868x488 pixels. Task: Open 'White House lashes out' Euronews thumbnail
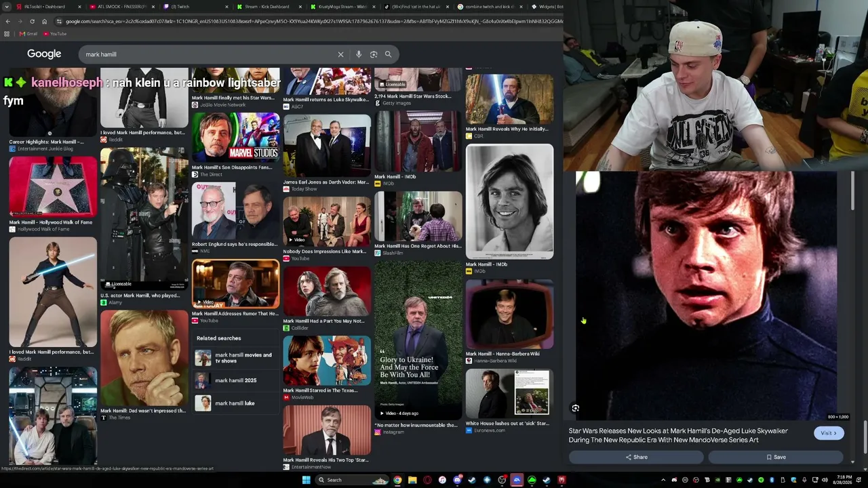tap(509, 393)
